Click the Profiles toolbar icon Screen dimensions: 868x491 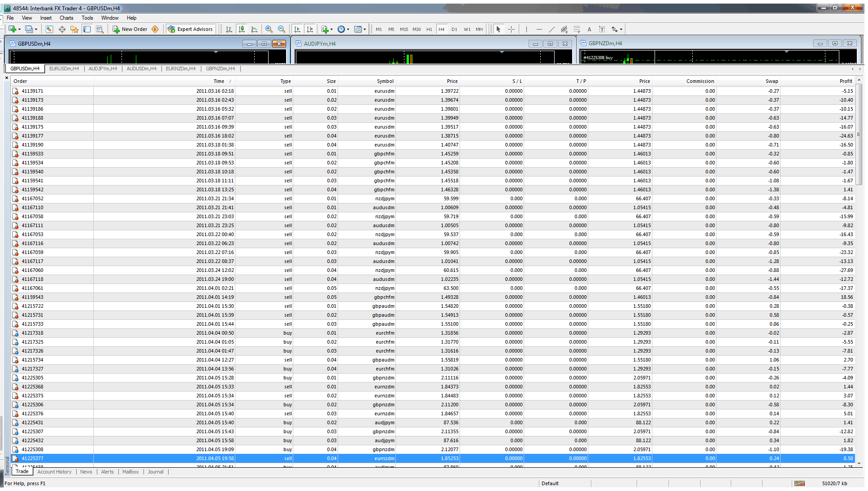point(29,29)
